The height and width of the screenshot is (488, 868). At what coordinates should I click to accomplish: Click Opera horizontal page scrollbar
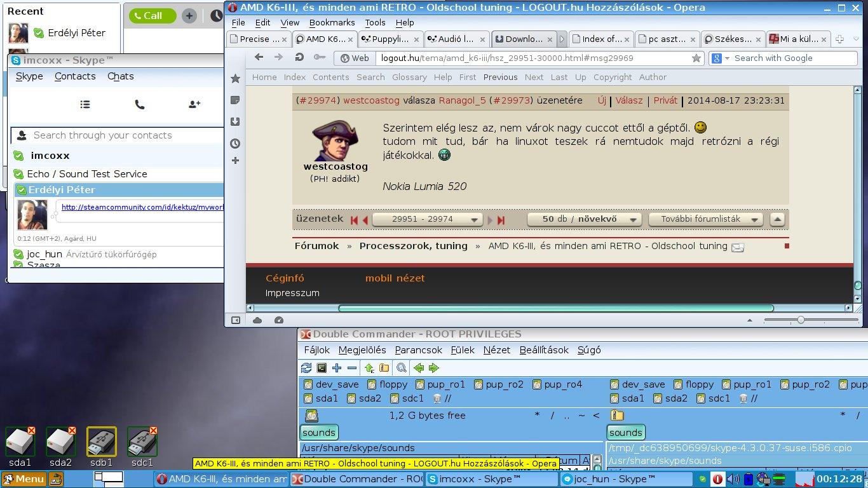556,309
